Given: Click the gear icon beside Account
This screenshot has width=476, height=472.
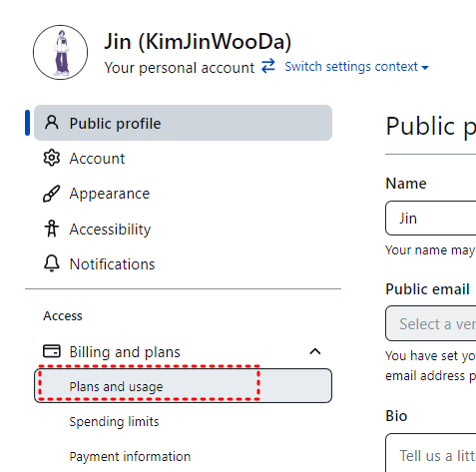Looking at the screenshot, I should click(52, 158).
